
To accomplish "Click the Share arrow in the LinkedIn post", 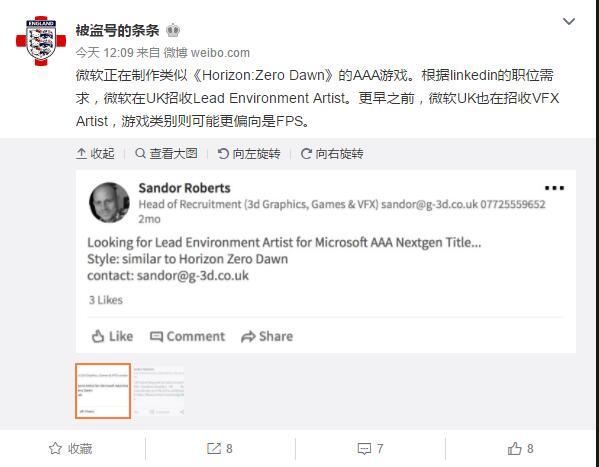I will (248, 337).
